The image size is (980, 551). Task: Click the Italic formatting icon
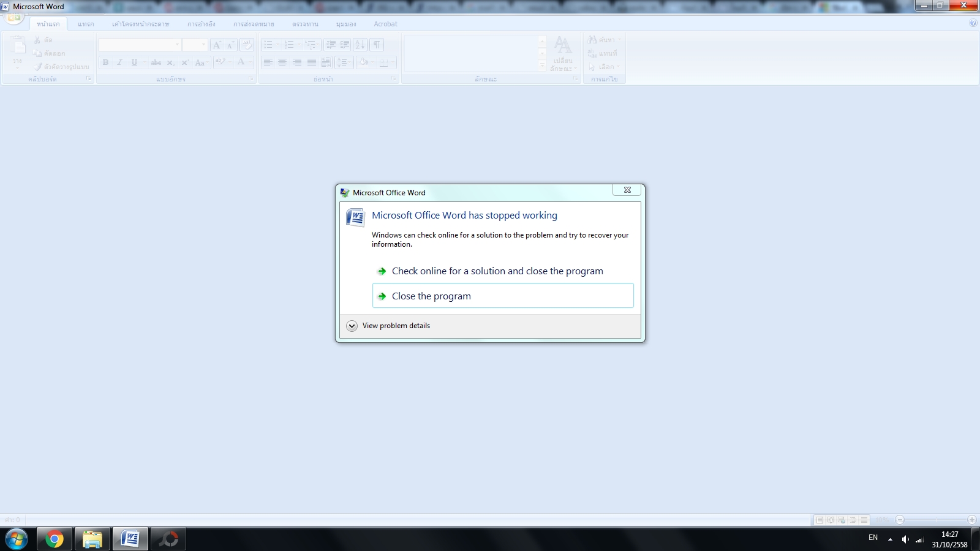click(119, 62)
